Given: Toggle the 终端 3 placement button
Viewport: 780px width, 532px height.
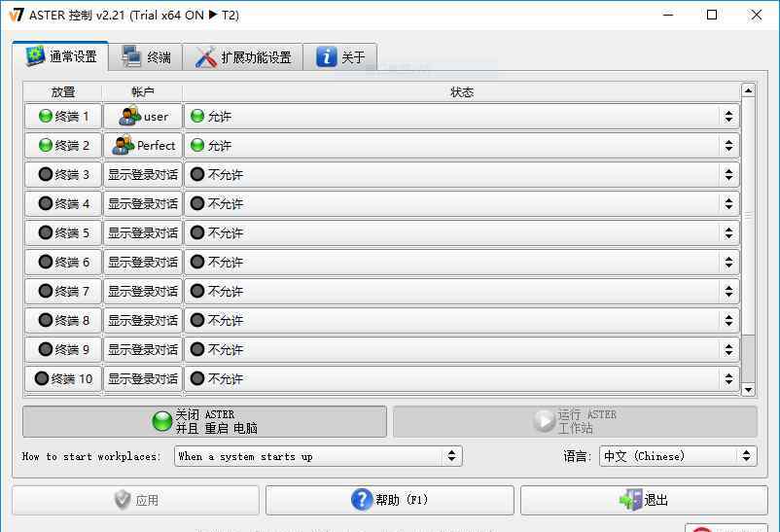Looking at the screenshot, I should (x=63, y=175).
